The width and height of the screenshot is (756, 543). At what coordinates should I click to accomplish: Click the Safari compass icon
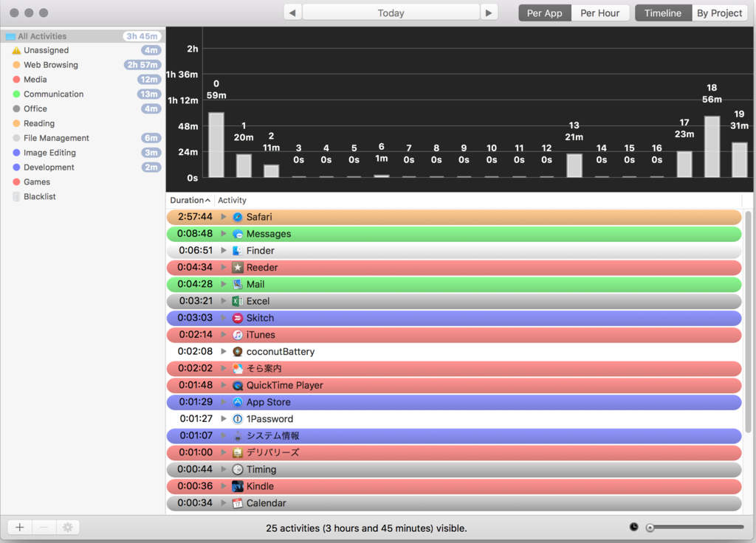tap(238, 217)
